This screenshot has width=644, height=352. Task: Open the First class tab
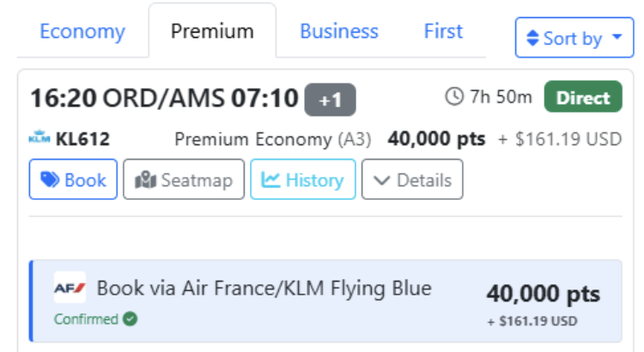(x=443, y=32)
